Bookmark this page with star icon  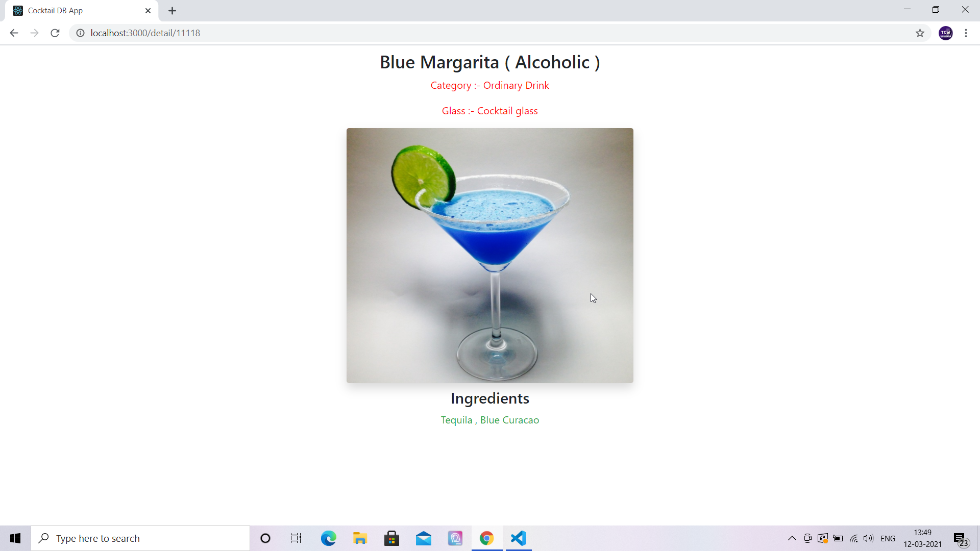(x=920, y=33)
